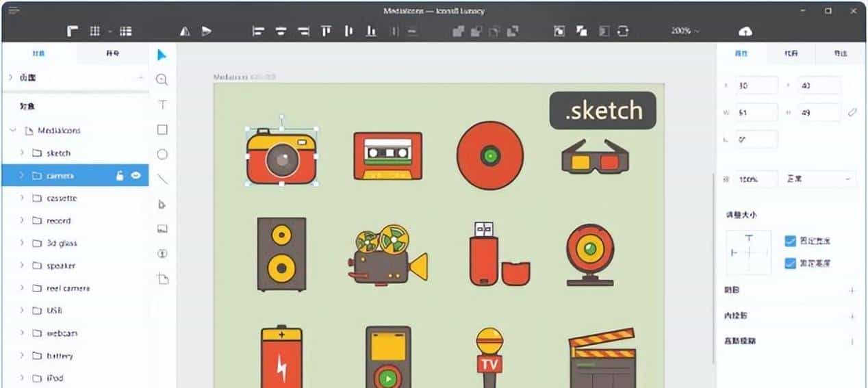The image size is (868, 388).
Task: Pick the Oval shape tool
Action: [162, 155]
